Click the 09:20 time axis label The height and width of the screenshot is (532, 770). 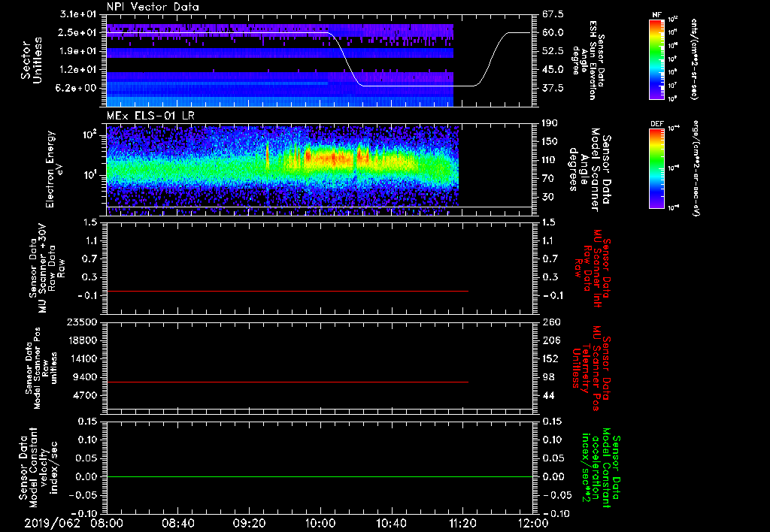249,523
